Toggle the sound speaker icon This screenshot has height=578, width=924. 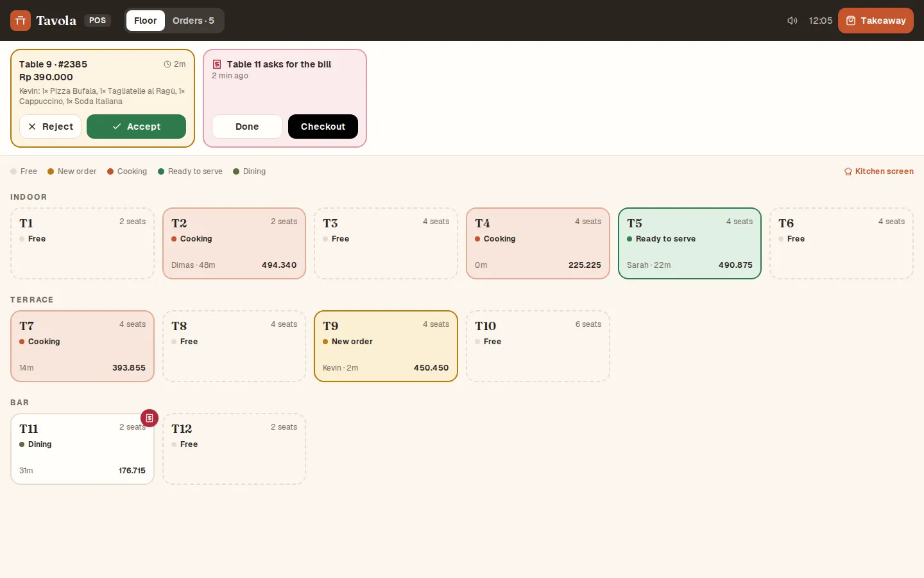792,21
